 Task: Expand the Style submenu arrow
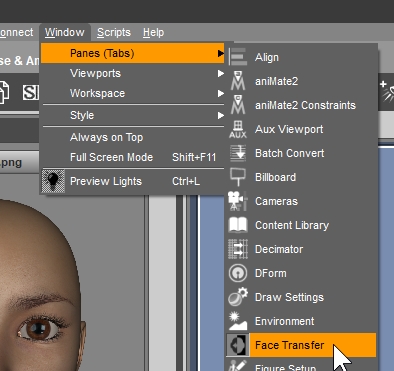pos(221,115)
